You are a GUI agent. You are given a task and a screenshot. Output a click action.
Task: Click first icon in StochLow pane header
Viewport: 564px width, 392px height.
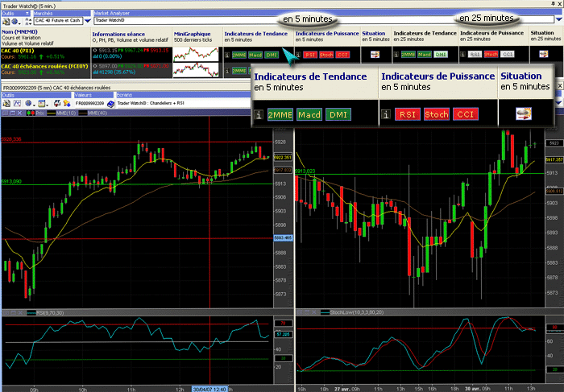tap(301, 312)
